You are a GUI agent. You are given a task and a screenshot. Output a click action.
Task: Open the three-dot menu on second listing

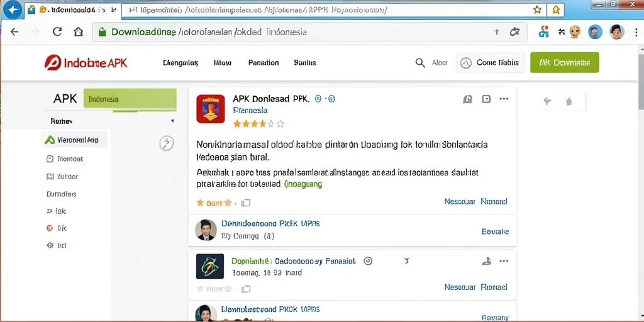pos(504,261)
